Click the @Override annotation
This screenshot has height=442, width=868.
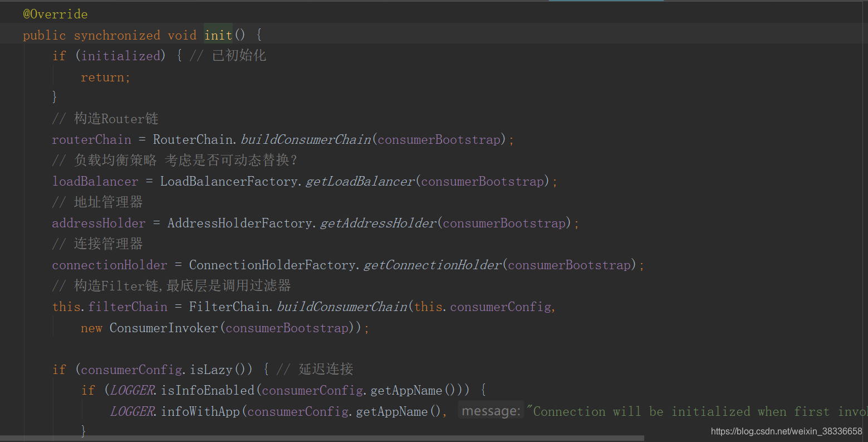(x=55, y=14)
